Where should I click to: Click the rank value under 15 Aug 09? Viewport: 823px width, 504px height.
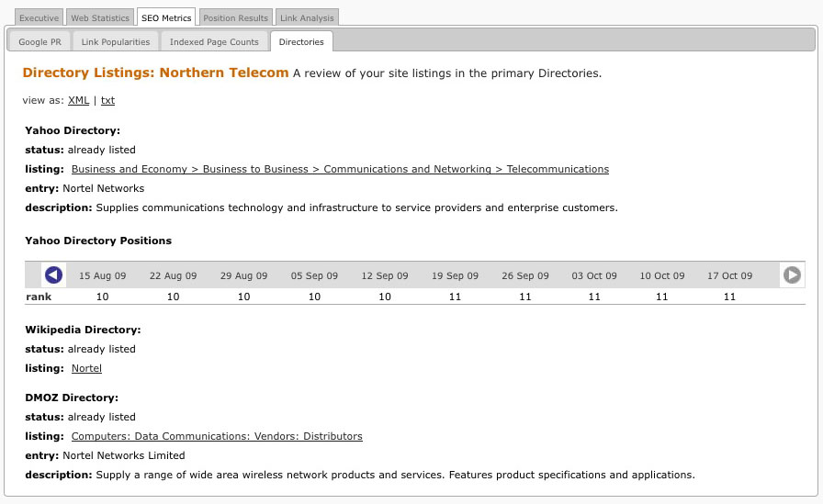pos(102,297)
